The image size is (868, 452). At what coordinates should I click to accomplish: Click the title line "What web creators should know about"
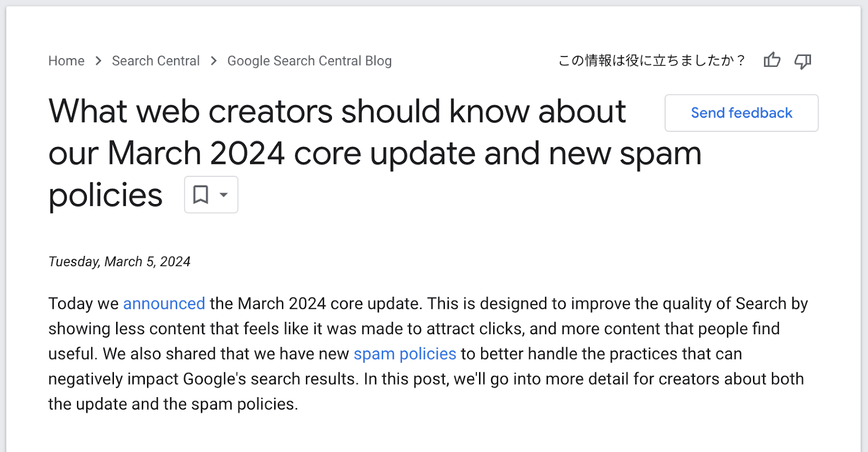tap(337, 112)
